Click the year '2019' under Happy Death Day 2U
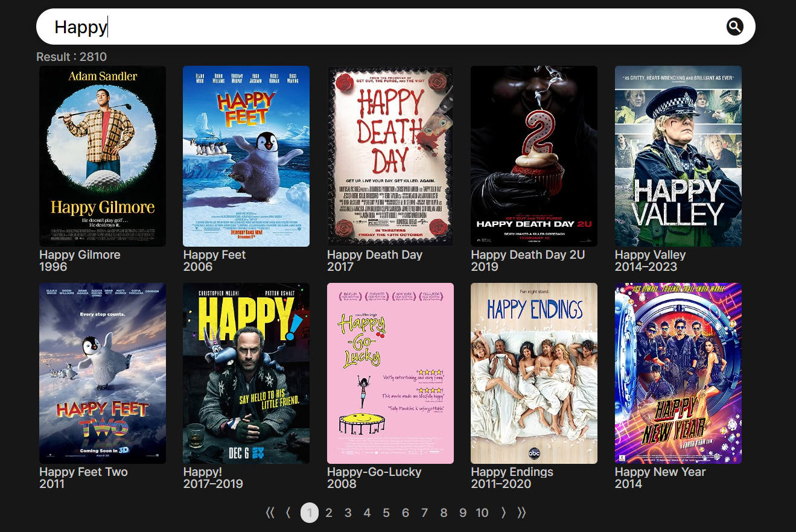The image size is (796, 532). [485, 267]
